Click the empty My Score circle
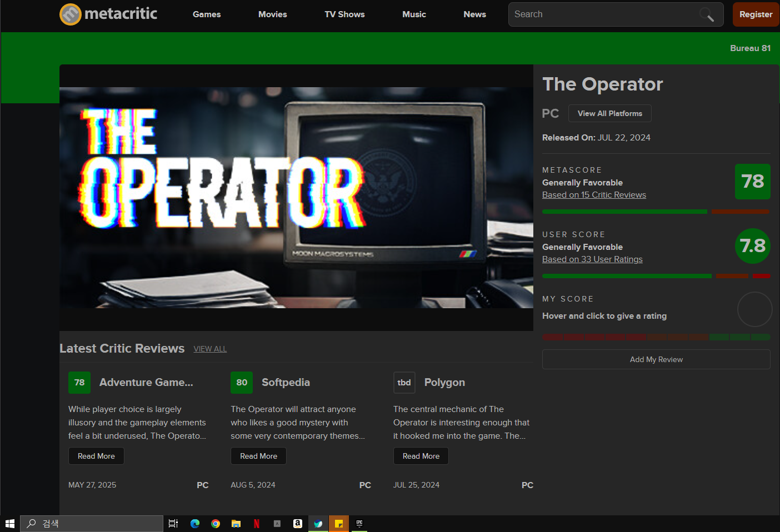Viewport: 780px width, 532px height. (x=754, y=309)
